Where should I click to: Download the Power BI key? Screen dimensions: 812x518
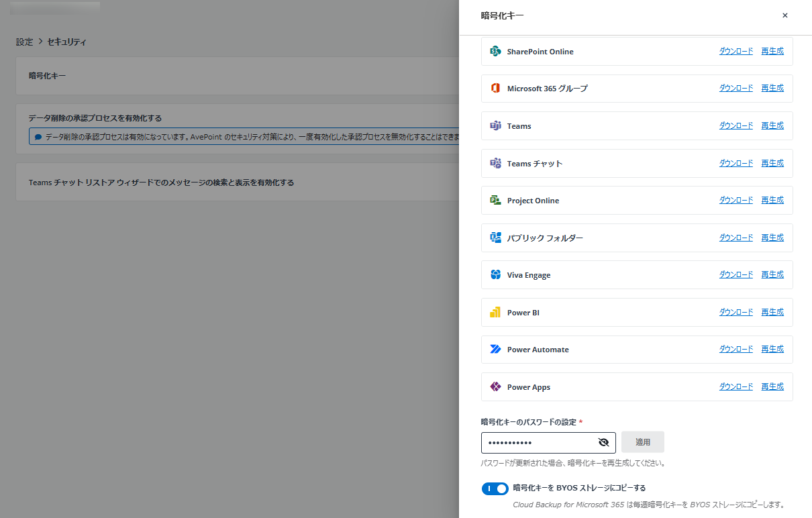click(x=736, y=312)
